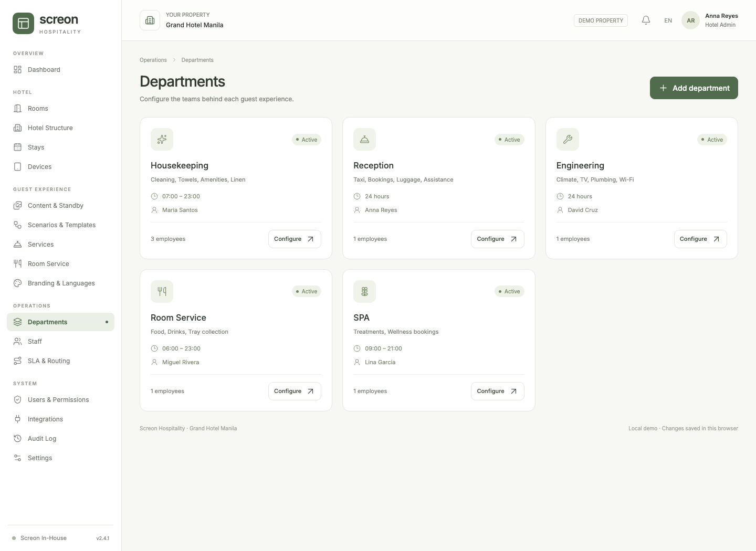The width and height of the screenshot is (756, 551).
Task: Configure the Engineering department
Action: 700,239
